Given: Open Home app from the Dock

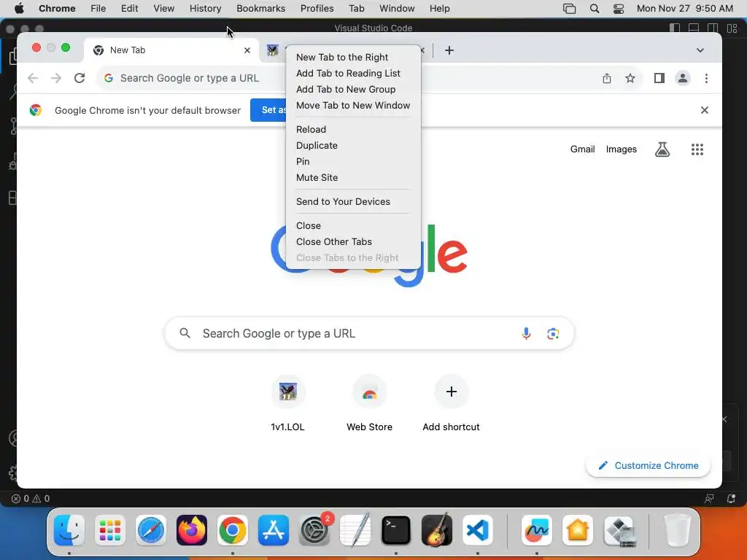Looking at the screenshot, I should click(578, 530).
